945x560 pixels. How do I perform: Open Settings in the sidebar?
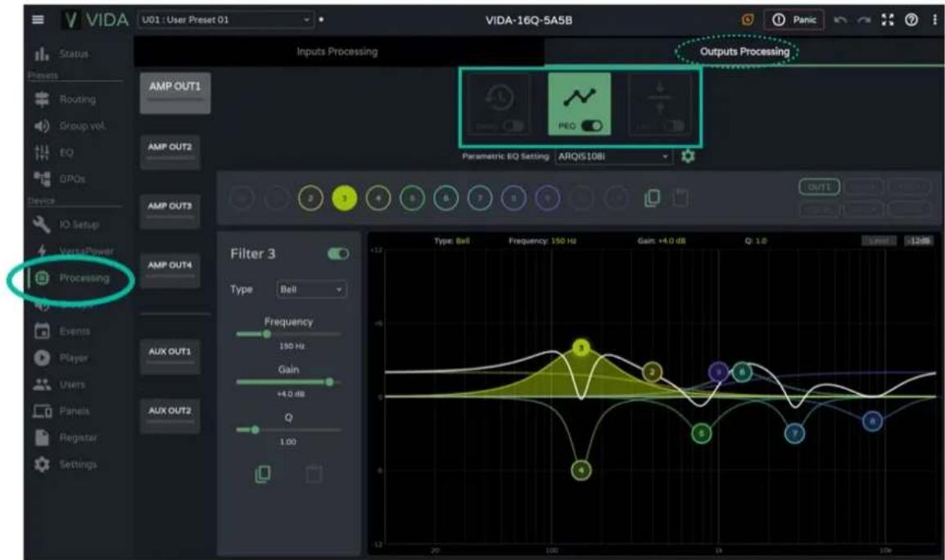coord(65,465)
